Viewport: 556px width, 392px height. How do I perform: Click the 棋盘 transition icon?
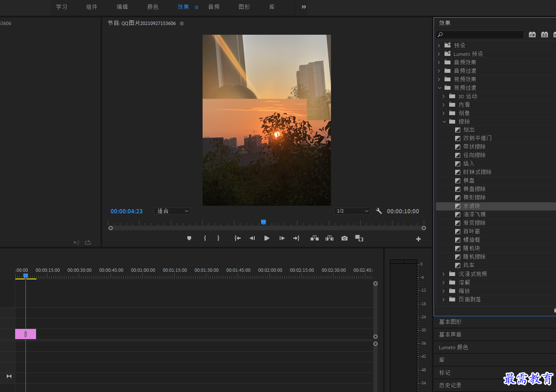point(458,181)
